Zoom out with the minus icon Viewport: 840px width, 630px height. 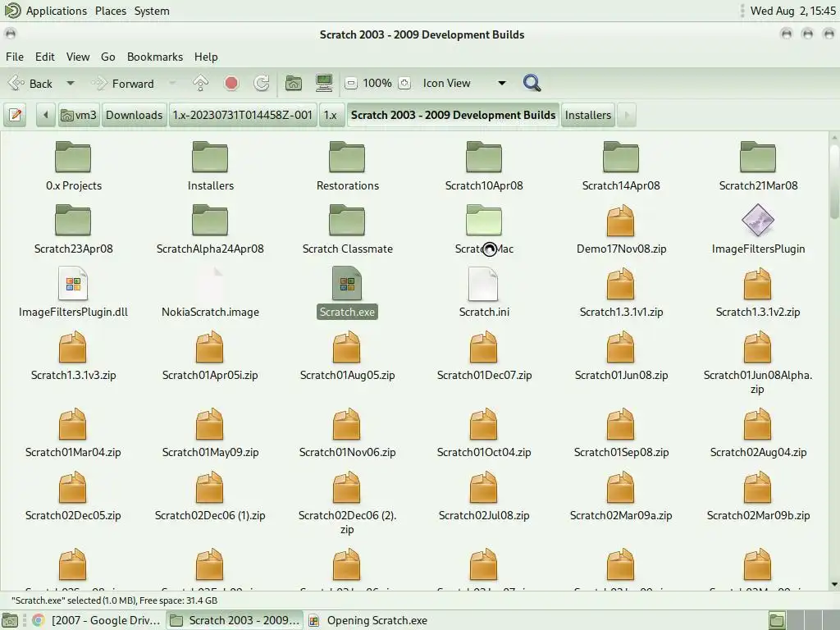(351, 83)
